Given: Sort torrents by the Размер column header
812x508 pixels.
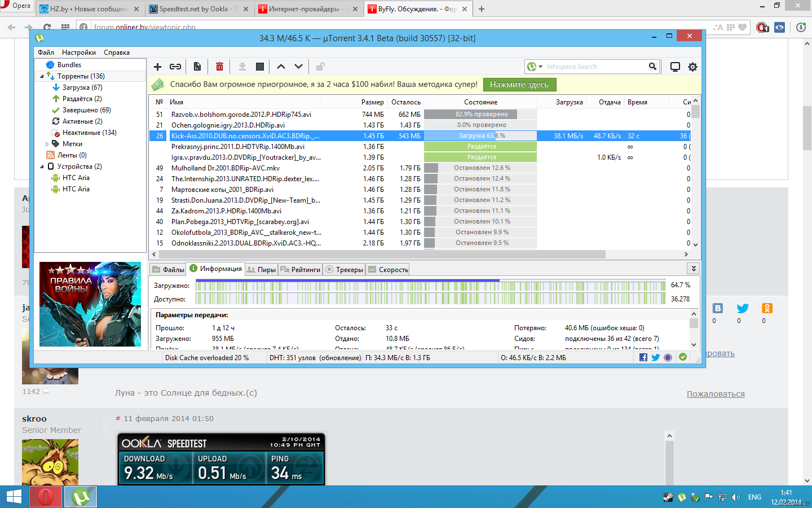Looking at the screenshot, I should click(x=372, y=102).
